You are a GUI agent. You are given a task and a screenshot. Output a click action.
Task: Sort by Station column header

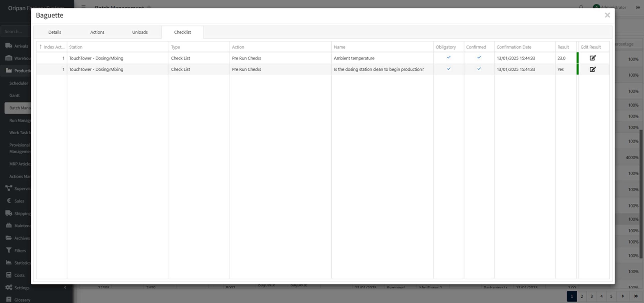[118, 47]
